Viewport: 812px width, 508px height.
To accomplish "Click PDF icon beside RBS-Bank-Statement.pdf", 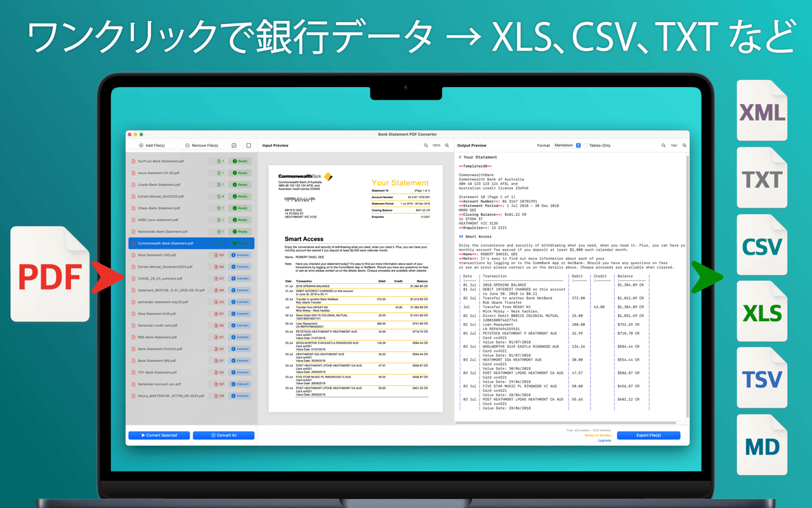I will (133, 337).
